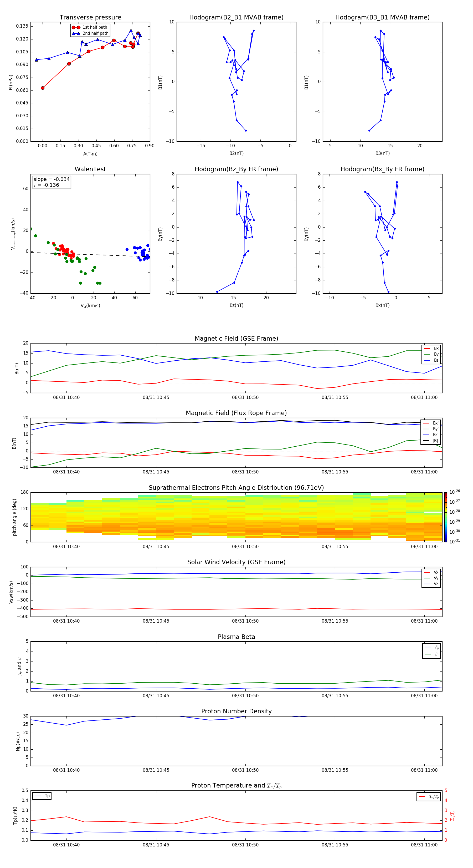Viewport: 473px width, 868px height.
Task: Click the 'Np(#/cc)' y-axis label
Action: 18,741
